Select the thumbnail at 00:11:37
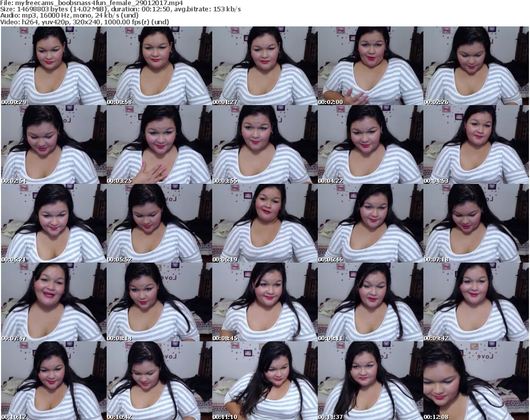This screenshot has width=530, height=420. point(370,381)
